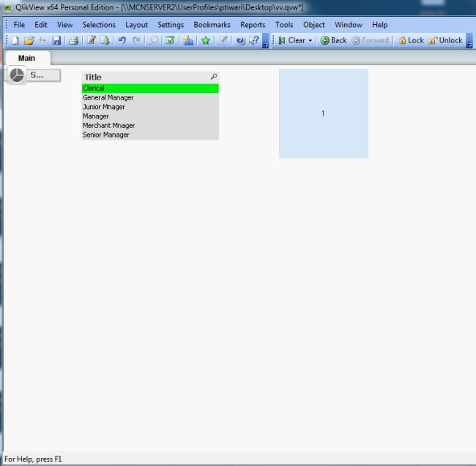Open the View menu
This screenshot has height=466, width=476.
[64, 25]
